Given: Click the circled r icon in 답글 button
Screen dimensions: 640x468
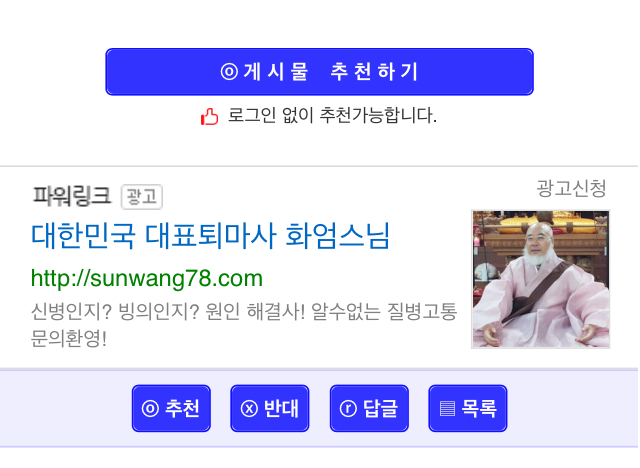Looking at the screenshot, I should [348, 408].
